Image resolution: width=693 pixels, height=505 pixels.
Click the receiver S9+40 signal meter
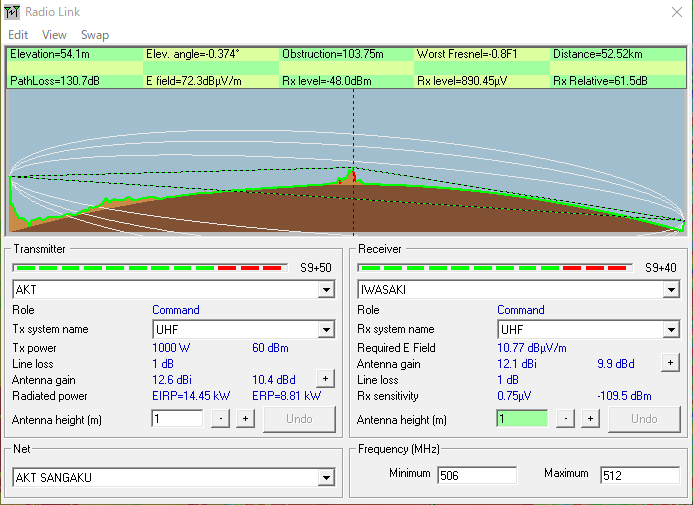coord(495,268)
